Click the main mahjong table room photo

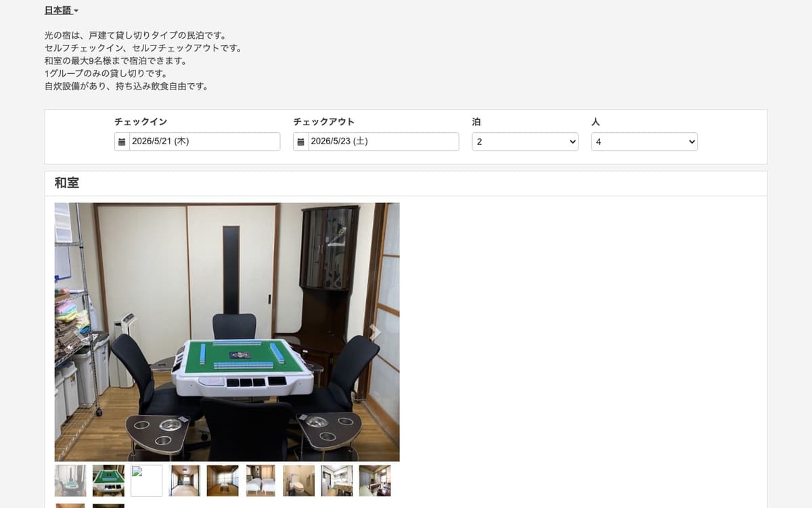point(227,332)
